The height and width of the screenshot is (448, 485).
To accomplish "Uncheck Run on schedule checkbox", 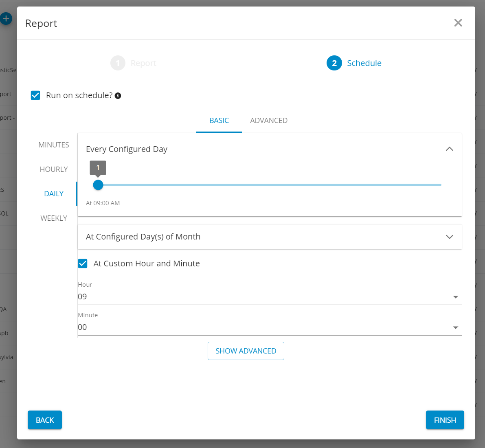I will coord(35,95).
